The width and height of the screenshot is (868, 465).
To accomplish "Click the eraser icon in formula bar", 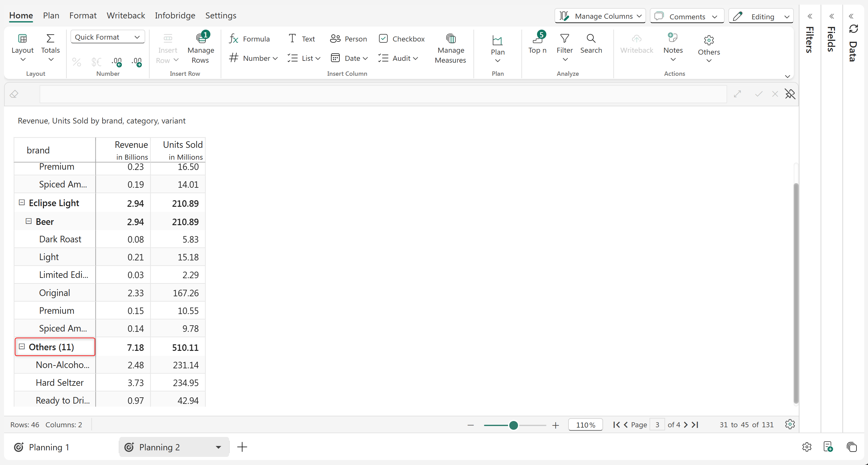I will 14,94.
